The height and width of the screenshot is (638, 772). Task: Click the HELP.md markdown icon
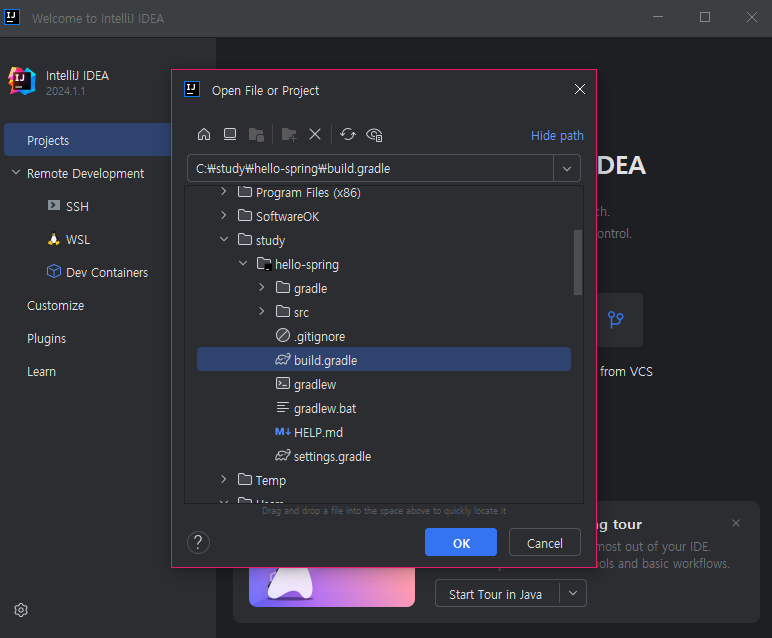tap(283, 432)
